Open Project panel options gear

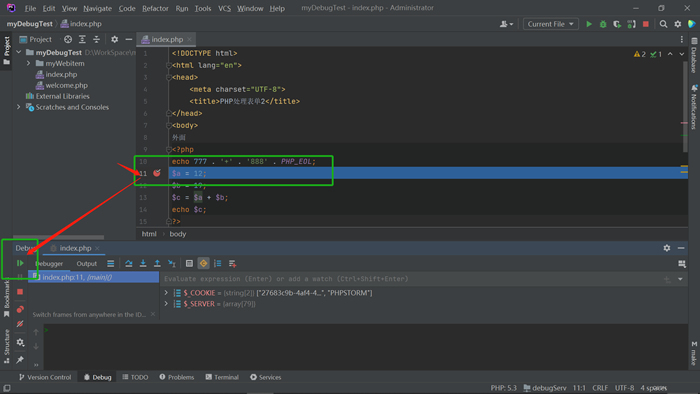coord(114,39)
